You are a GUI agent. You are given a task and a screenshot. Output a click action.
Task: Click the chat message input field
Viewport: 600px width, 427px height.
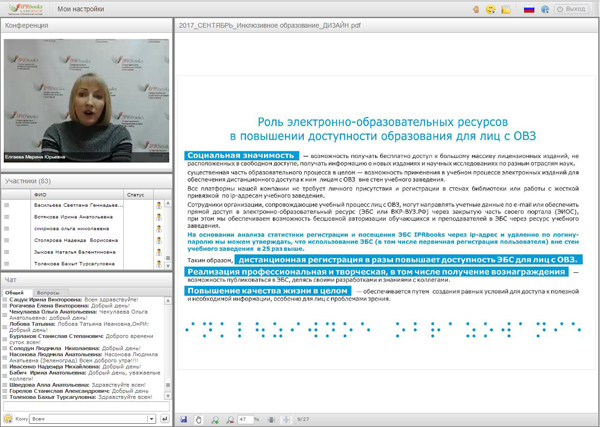[x=86, y=406]
